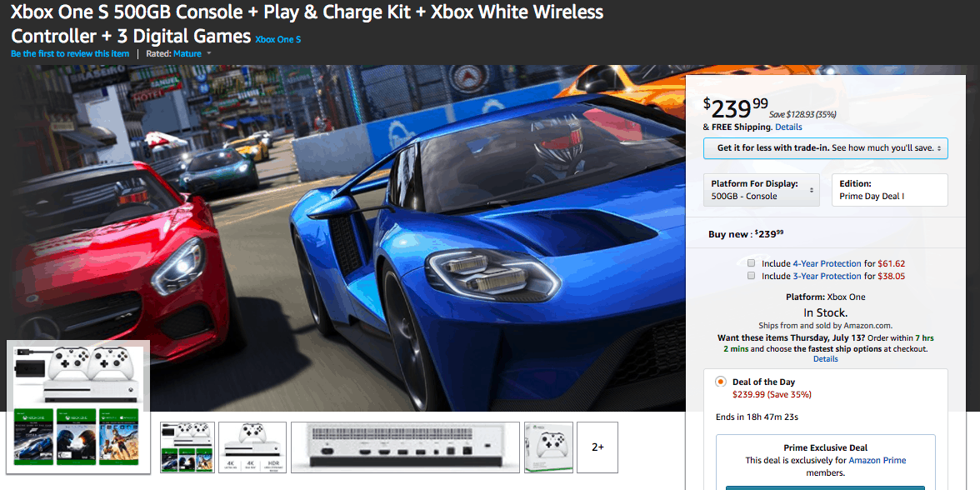
Task: Check Include 3-Year Protection checkbox
Action: click(752, 276)
